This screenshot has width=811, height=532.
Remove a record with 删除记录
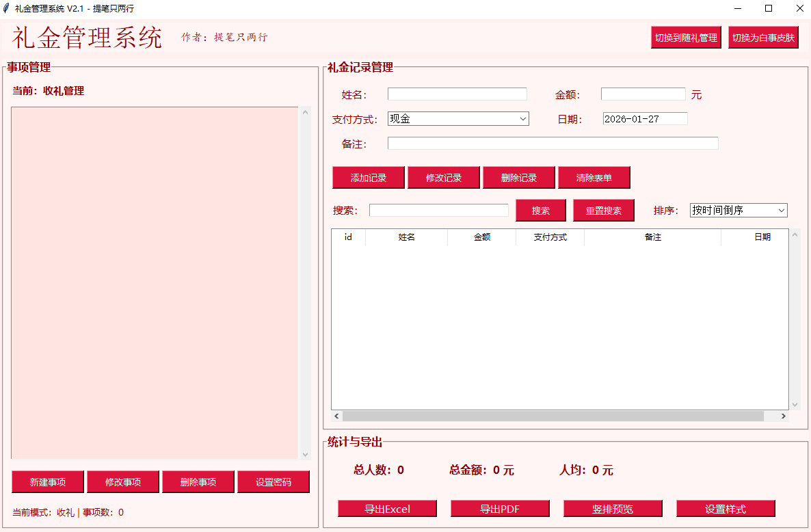(519, 177)
